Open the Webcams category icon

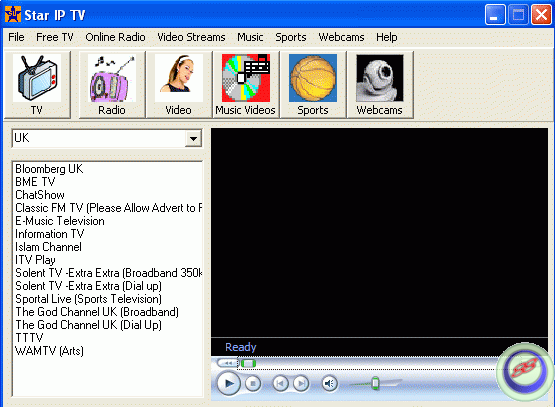[380, 85]
